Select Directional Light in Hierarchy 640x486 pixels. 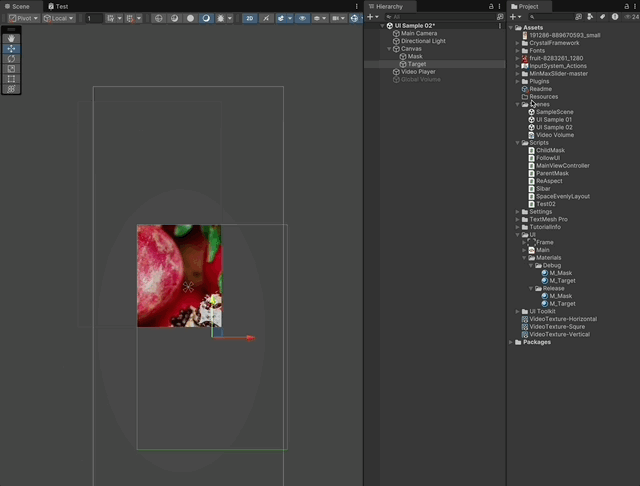(x=423, y=41)
